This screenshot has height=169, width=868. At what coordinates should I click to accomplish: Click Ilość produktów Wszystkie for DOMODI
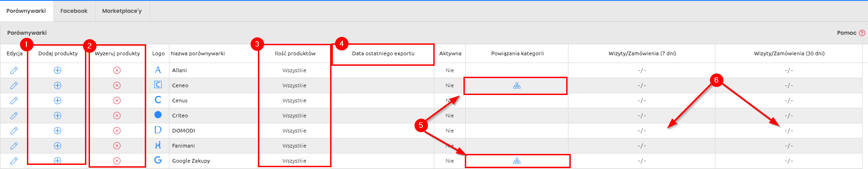pos(295,131)
